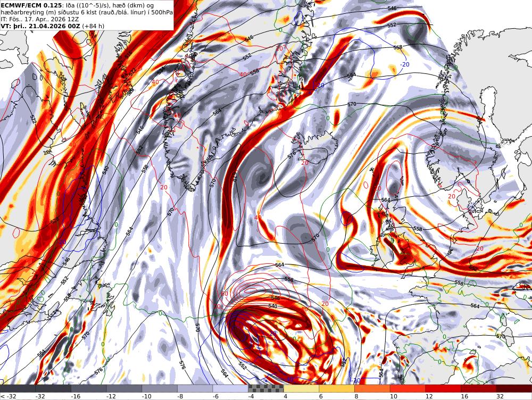Click the darkest maroon segment right of 32
532x400 pixels.
[x=514, y=388]
